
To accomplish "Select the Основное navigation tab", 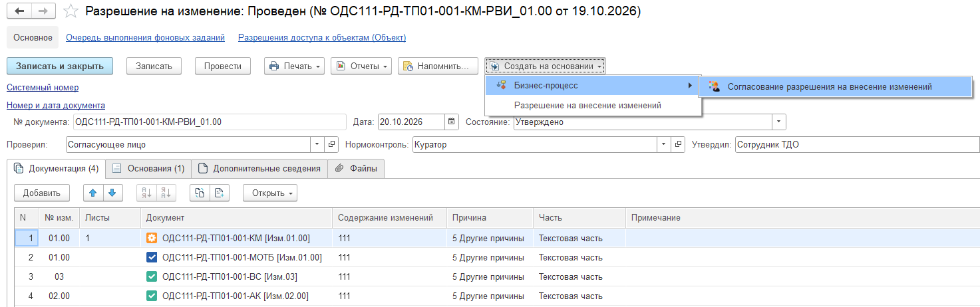I will [33, 37].
